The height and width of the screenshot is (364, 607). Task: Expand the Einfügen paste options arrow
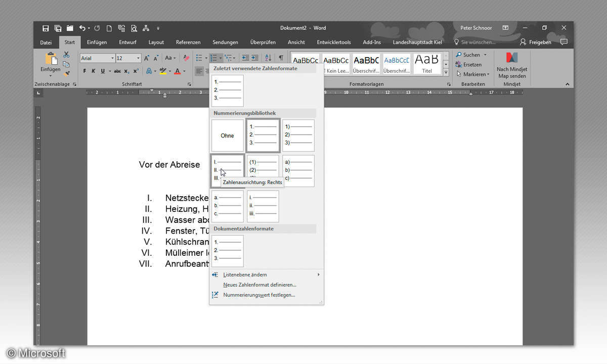(x=51, y=76)
